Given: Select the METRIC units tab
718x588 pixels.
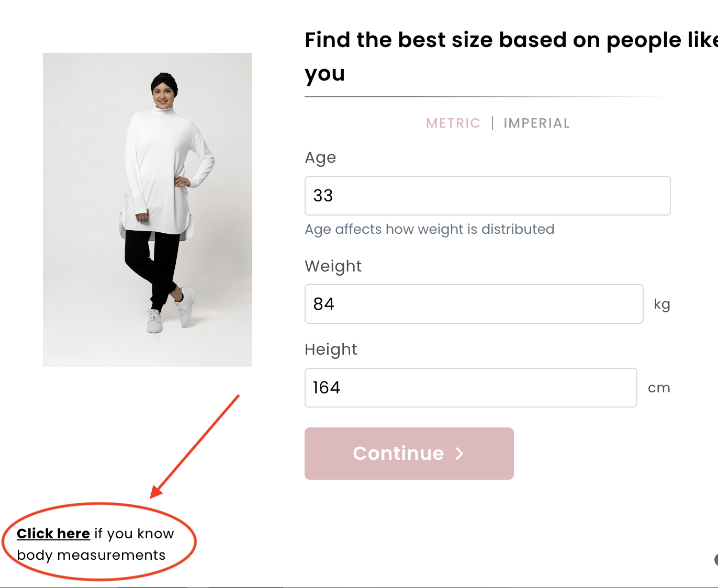Looking at the screenshot, I should tap(453, 123).
